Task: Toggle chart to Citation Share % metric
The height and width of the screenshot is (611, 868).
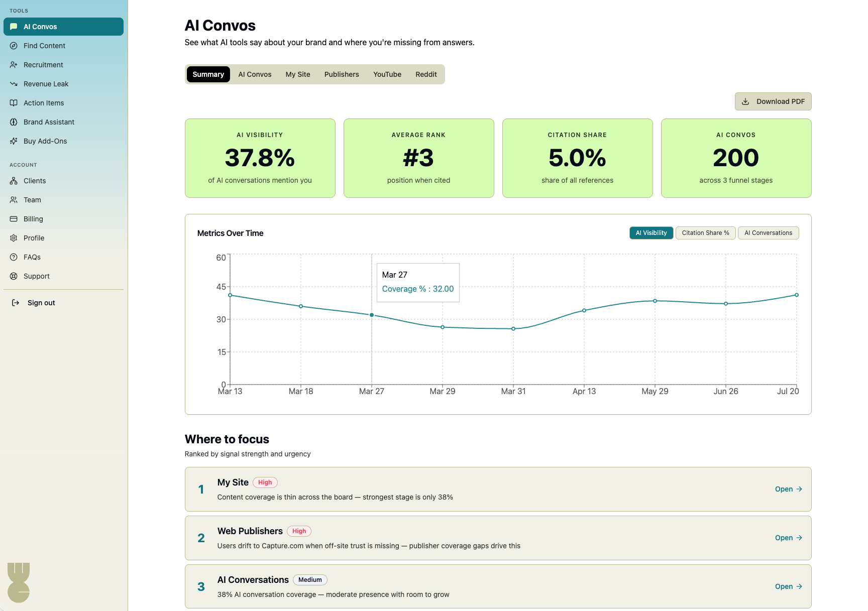Action: coord(705,233)
